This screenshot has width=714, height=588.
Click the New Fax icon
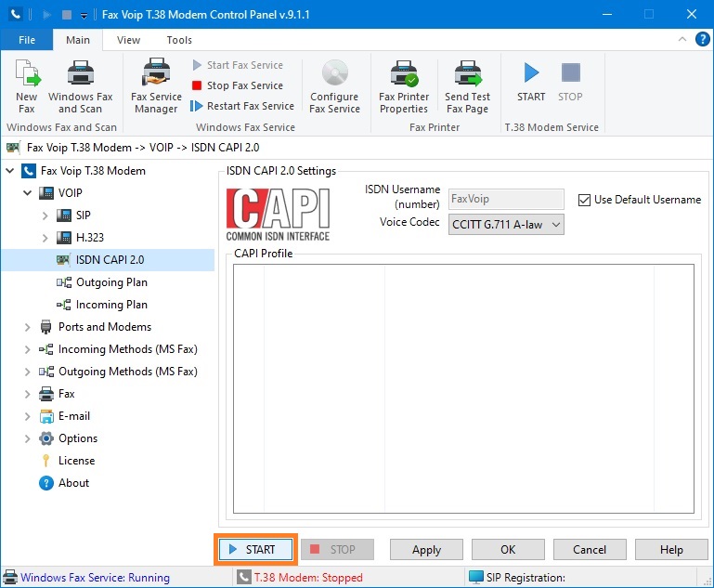tap(27, 72)
